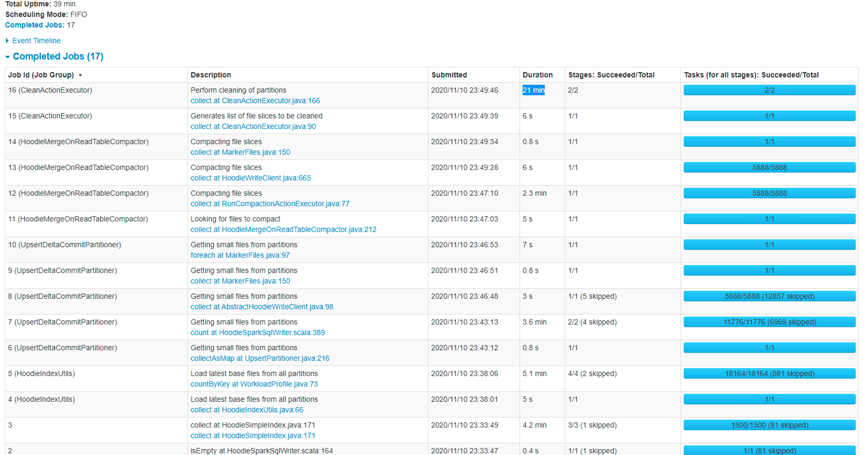Expand the Event Timeline section
This screenshot has width=868, height=455.
[36, 41]
